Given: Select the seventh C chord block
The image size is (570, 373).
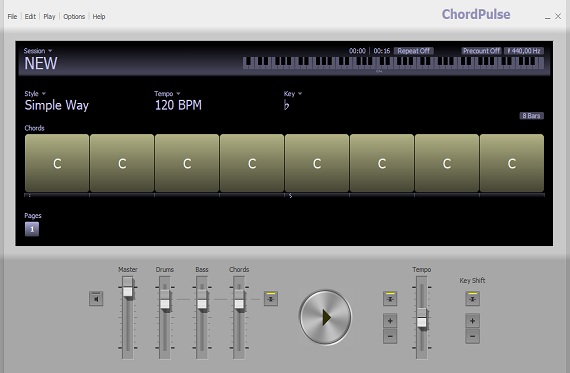Looking at the screenshot, I should [447, 163].
